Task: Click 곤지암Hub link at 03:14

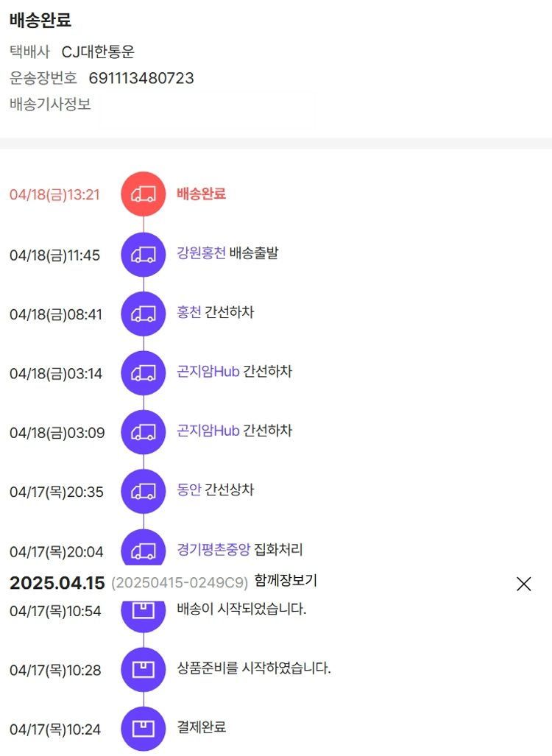Action: (208, 372)
